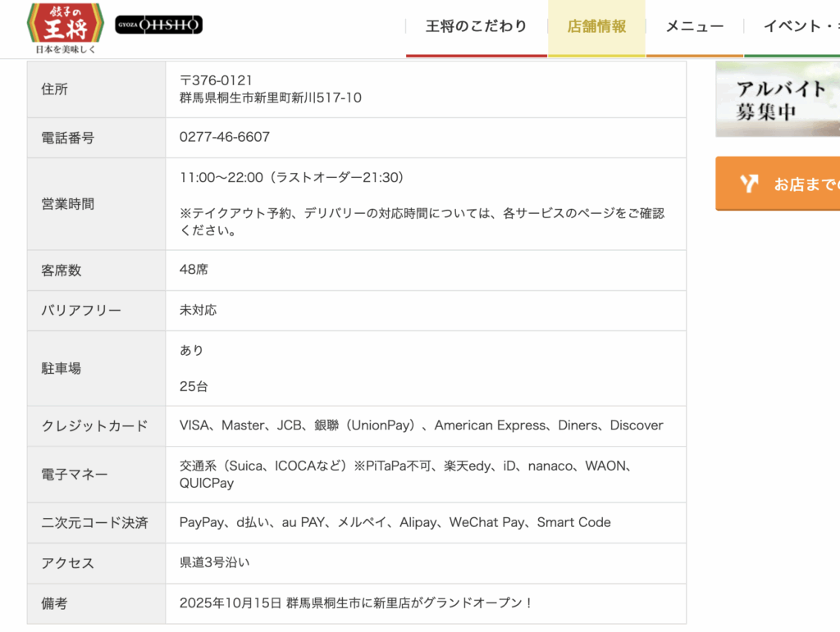This screenshot has height=632, width=840.
Task: Go to the イベント navigation item
Action: 800,26
